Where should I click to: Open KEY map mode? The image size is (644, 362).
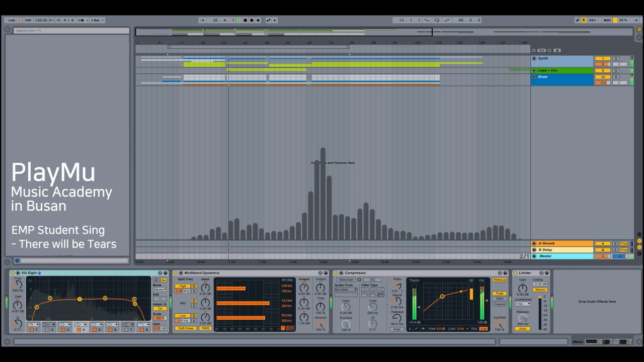pyautogui.click(x=593, y=20)
